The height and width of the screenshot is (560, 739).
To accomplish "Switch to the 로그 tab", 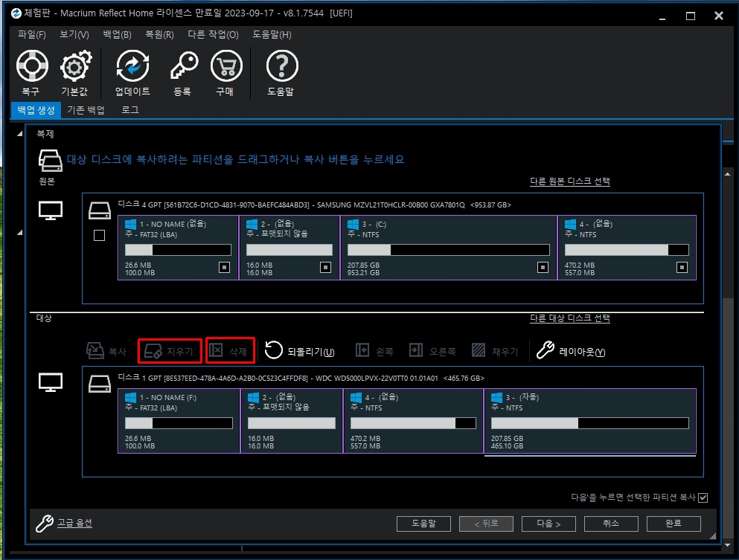I will [130, 110].
